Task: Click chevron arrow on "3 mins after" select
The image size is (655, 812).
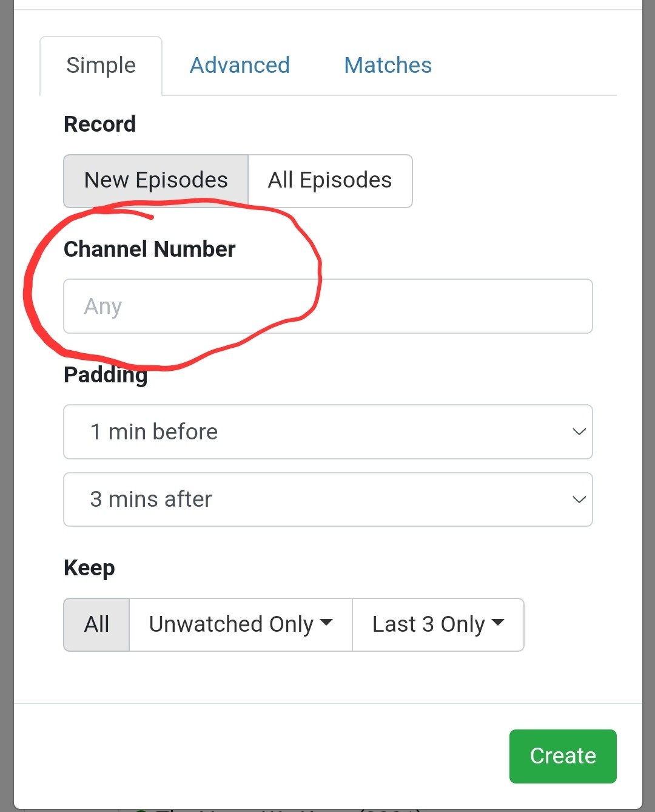Action: 579,499
